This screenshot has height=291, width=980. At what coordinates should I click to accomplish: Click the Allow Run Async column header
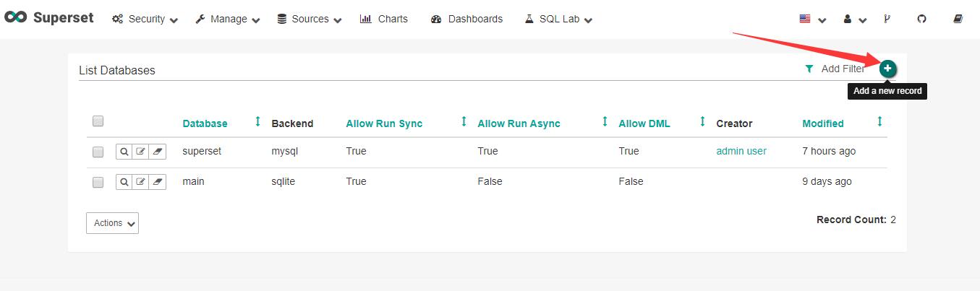click(519, 123)
